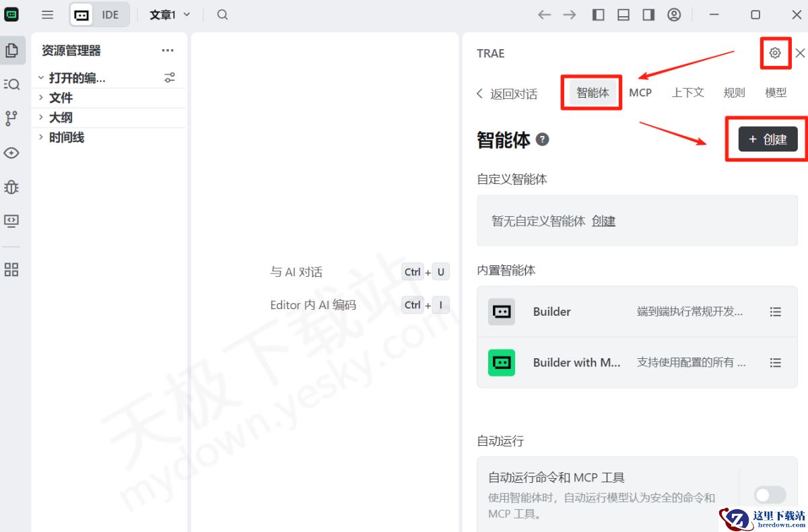The image size is (808, 532).
Task: Switch to the 上下文 tab
Action: [687, 93]
